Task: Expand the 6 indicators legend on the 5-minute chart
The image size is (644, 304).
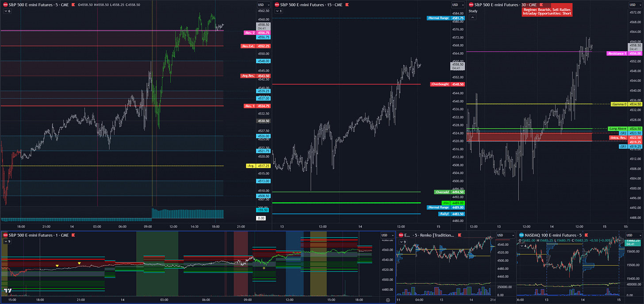Action: click(7, 11)
